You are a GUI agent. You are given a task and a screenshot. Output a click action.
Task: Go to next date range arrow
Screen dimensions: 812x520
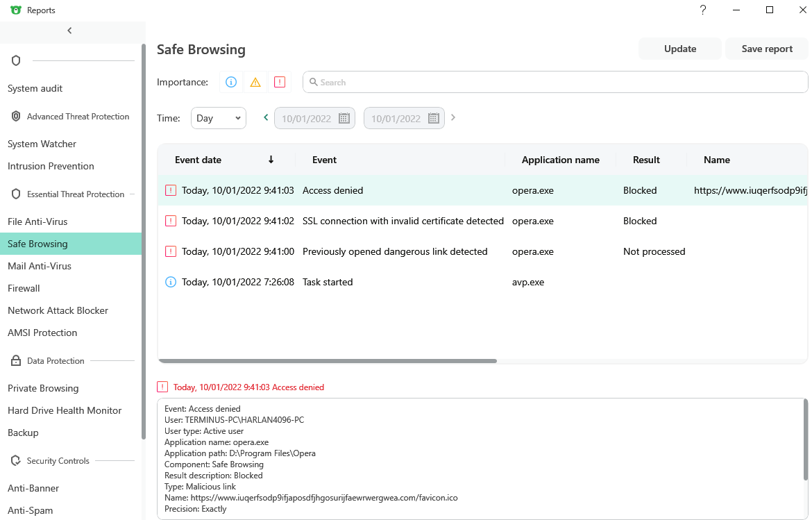coord(453,118)
